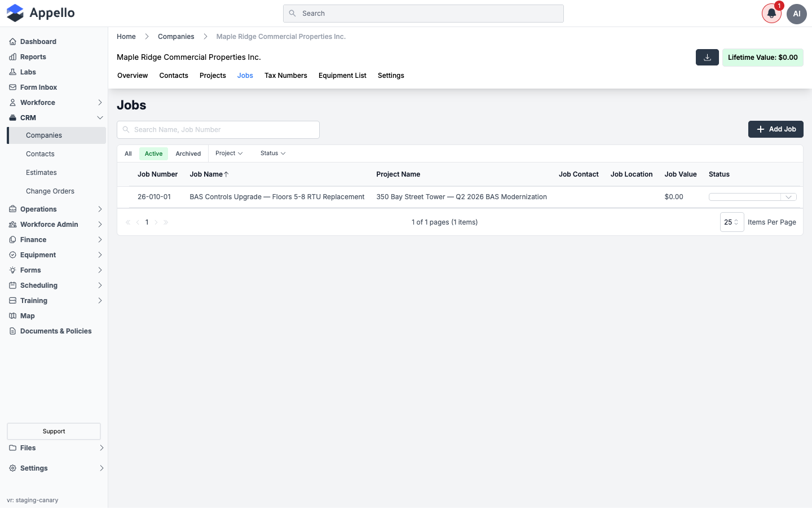Switch to the Overview tab
This screenshot has height=518, width=812.
click(x=133, y=76)
